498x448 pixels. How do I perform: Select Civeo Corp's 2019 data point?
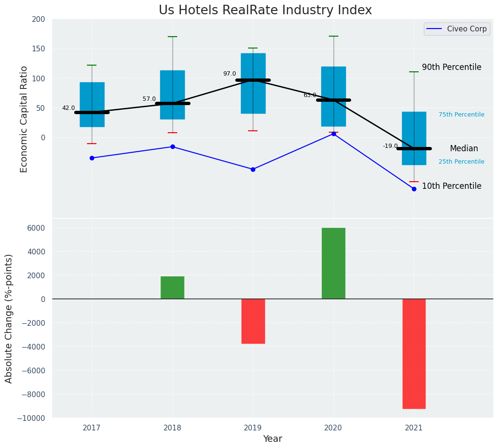click(253, 169)
